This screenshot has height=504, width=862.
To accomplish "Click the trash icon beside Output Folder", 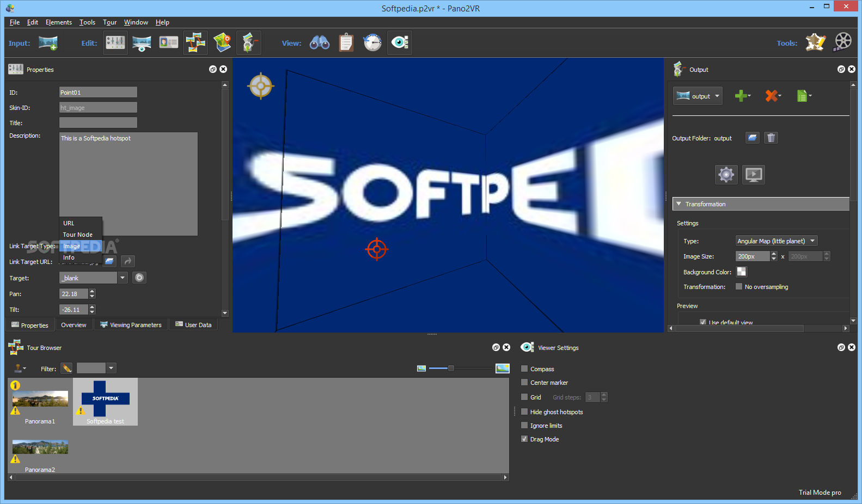I will (771, 138).
